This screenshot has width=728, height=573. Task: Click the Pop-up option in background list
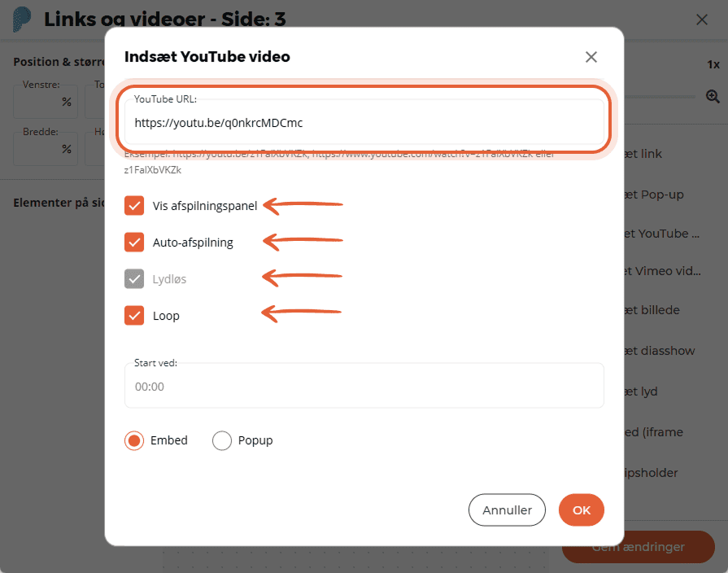point(654,195)
